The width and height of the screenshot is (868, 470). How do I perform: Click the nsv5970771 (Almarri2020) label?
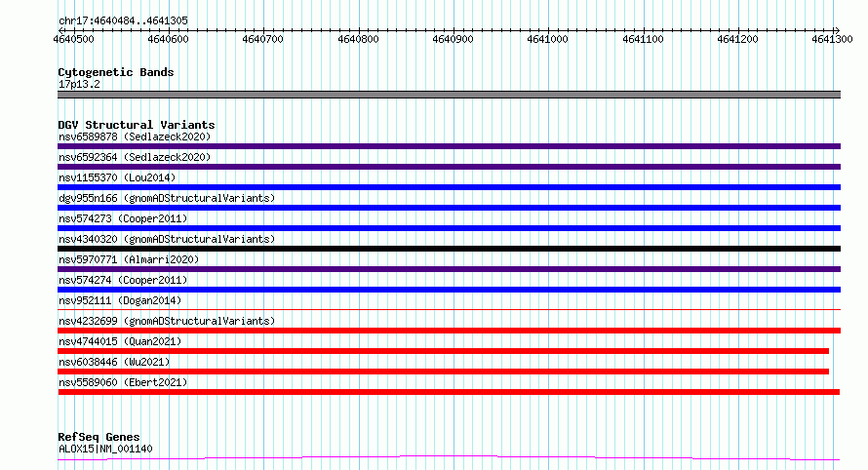click(129, 259)
